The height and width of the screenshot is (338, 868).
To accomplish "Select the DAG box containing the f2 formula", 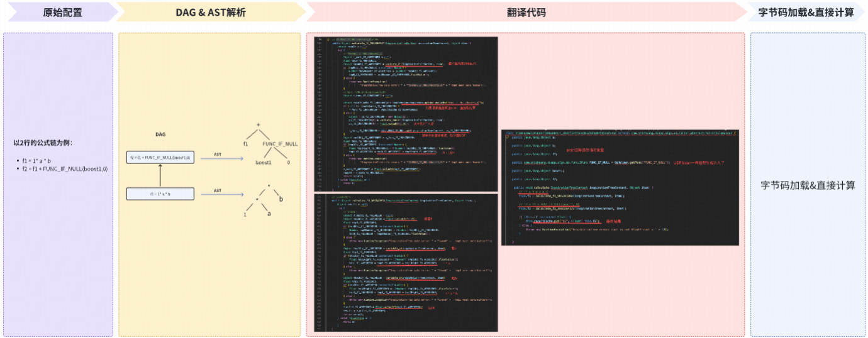I will click(160, 158).
